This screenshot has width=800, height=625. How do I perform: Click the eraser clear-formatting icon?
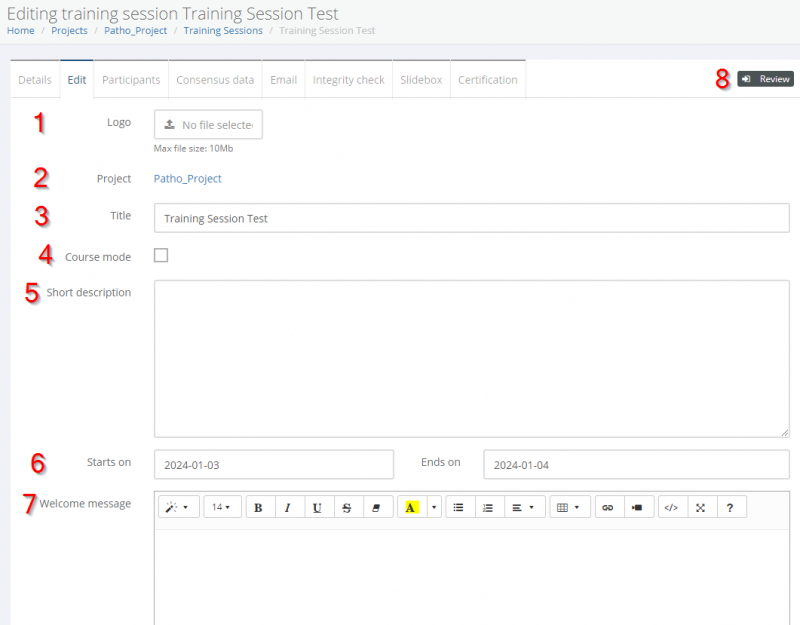pos(376,507)
